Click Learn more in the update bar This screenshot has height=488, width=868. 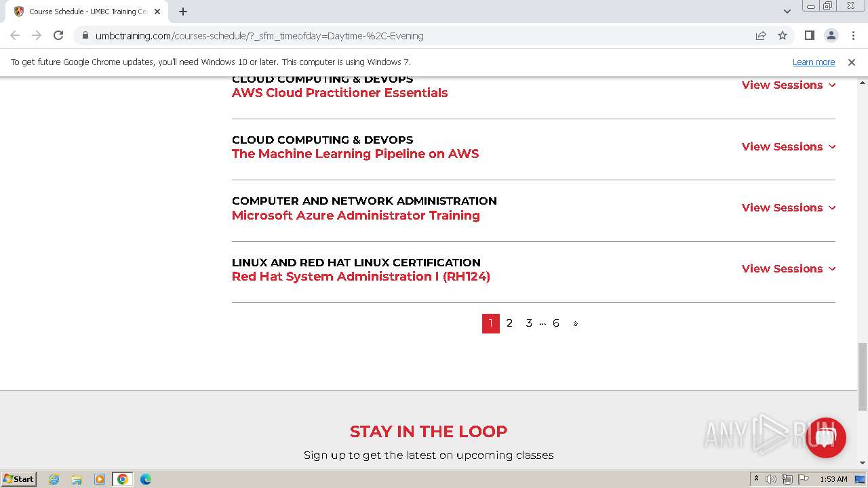(814, 62)
